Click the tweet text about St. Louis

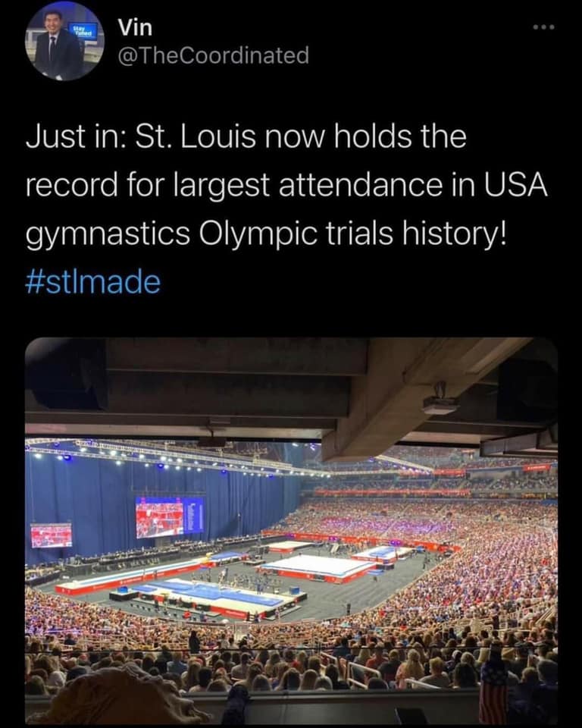286,186
